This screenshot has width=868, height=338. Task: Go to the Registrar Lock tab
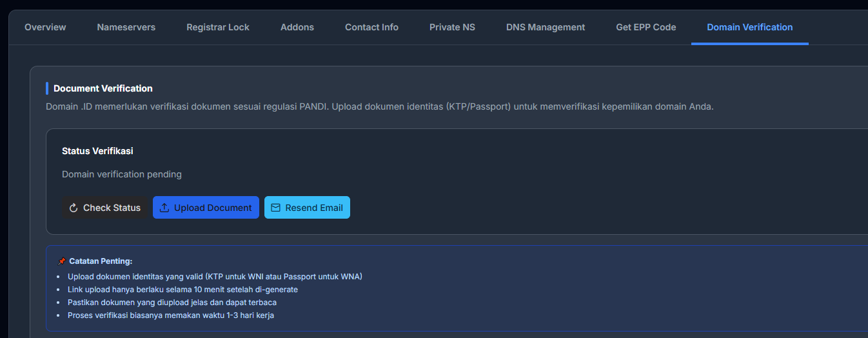(x=218, y=27)
